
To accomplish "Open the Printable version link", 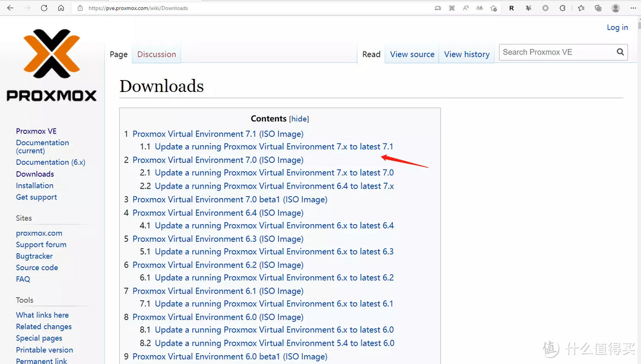I will (x=45, y=350).
